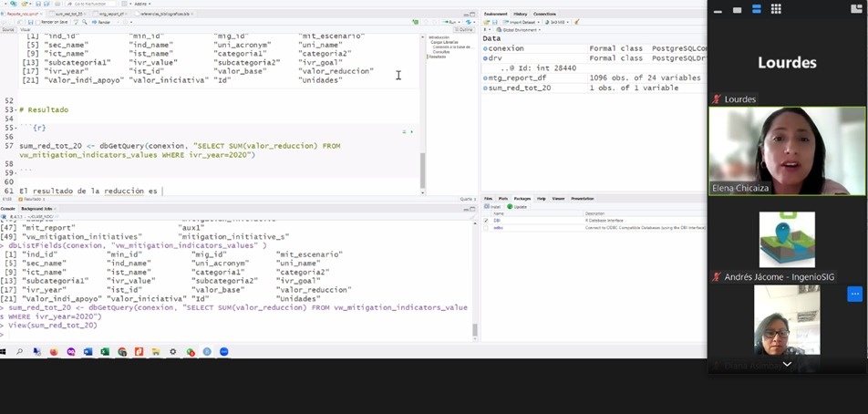The height and width of the screenshot is (414, 868).
Task: Switch editor to Source mode
Action: [8, 30]
